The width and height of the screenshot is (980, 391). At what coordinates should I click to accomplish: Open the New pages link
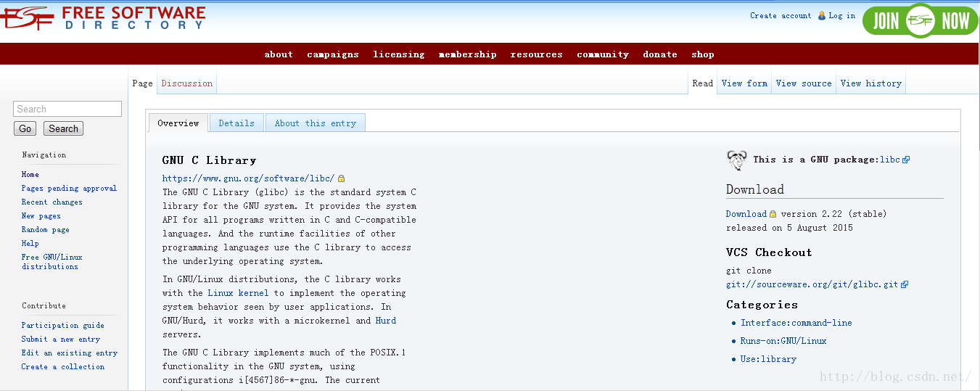point(41,215)
